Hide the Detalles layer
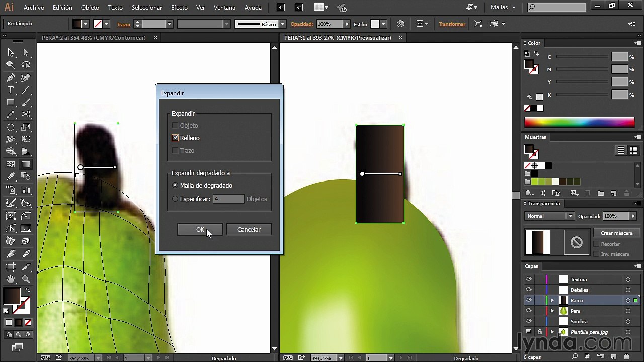 coord(528,290)
